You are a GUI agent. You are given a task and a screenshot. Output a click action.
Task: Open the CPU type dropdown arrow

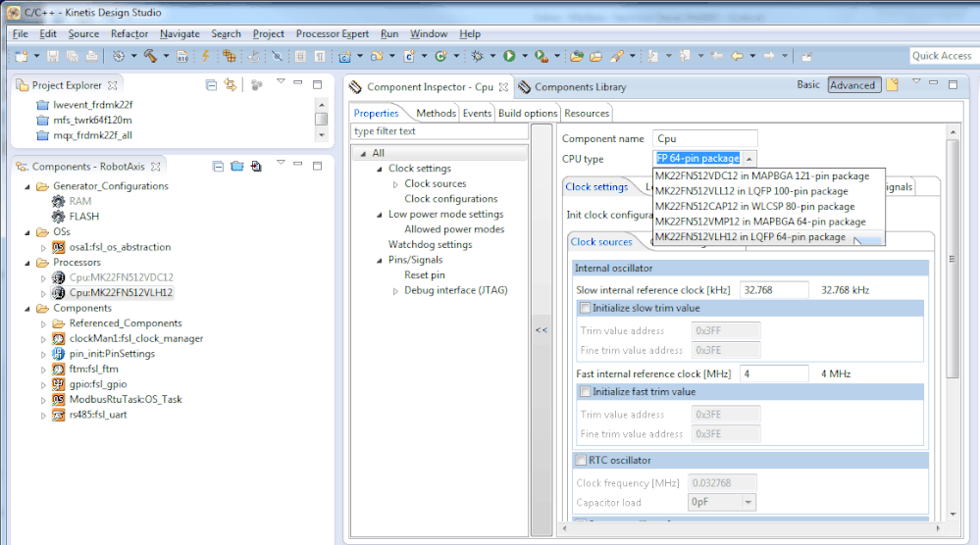click(x=749, y=159)
